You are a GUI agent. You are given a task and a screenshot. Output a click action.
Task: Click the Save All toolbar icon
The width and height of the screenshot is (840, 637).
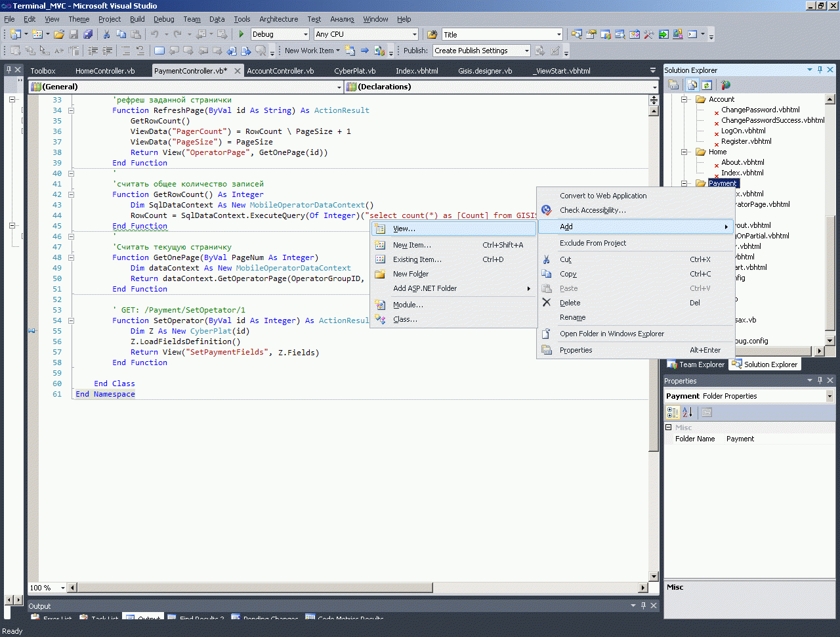88,34
